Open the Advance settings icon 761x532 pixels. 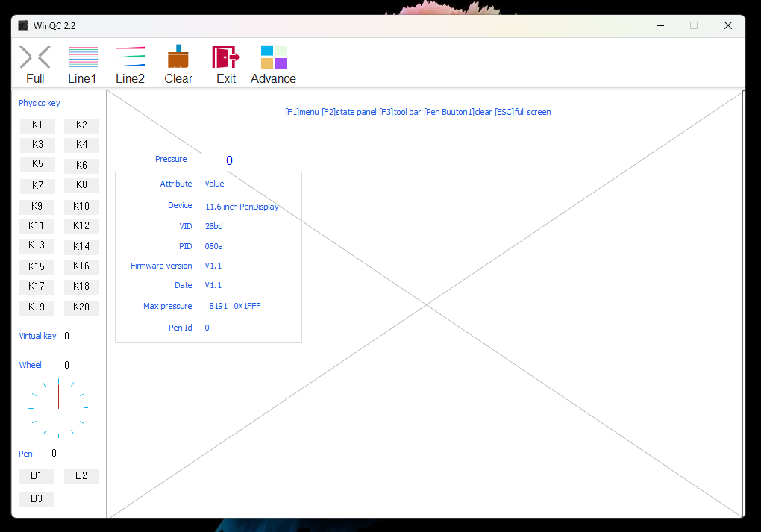click(273, 57)
